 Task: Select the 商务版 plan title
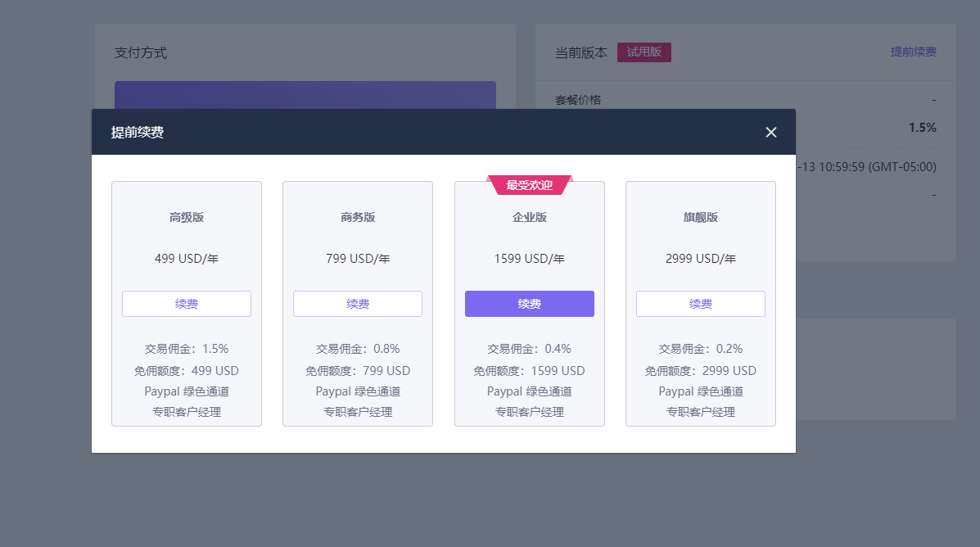pyautogui.click(x=358, y=218)
